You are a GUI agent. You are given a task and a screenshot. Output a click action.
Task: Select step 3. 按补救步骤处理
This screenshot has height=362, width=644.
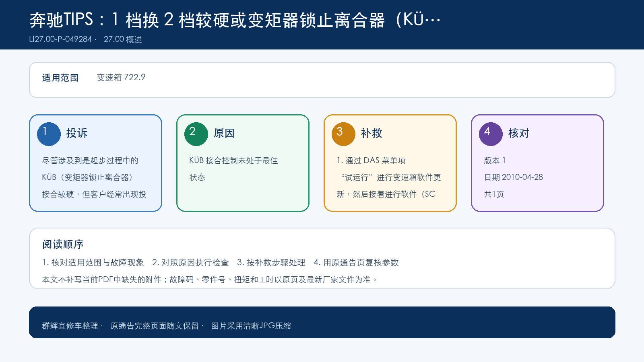pos(271,263)
